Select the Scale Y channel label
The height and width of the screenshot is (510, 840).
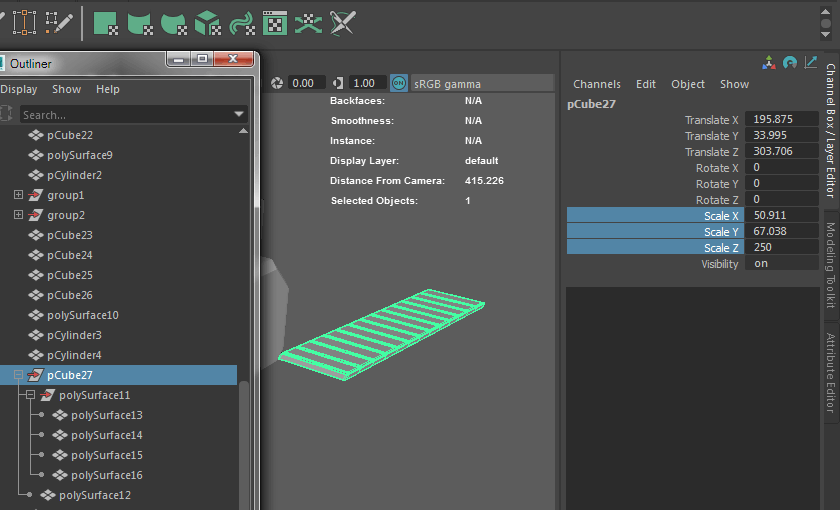coord(721,232)
